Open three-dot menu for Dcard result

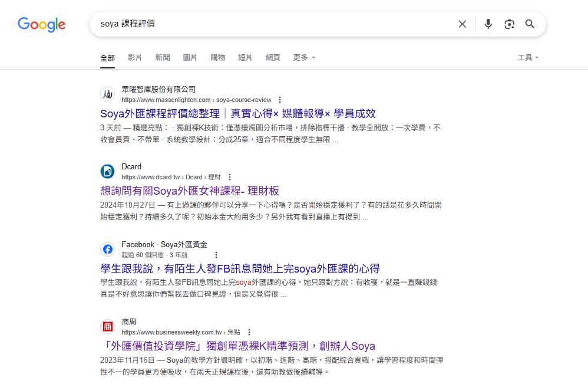230,177
